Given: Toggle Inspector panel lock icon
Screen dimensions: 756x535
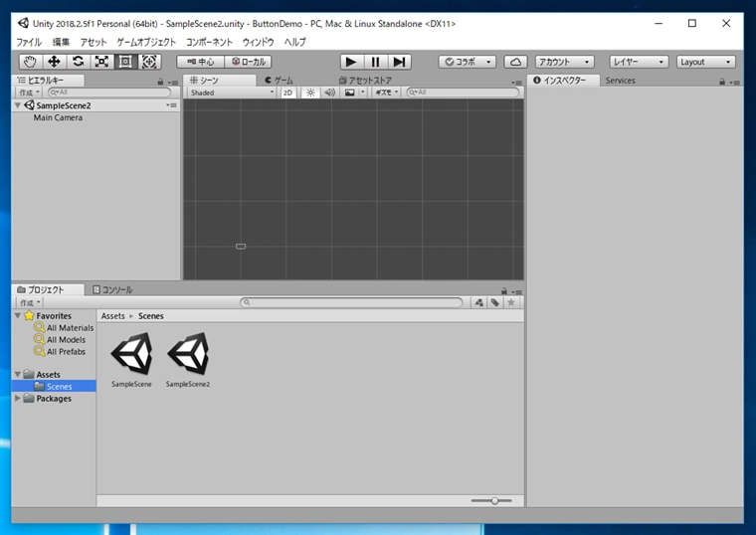Looking at the screenshot, I should point(722,82).
